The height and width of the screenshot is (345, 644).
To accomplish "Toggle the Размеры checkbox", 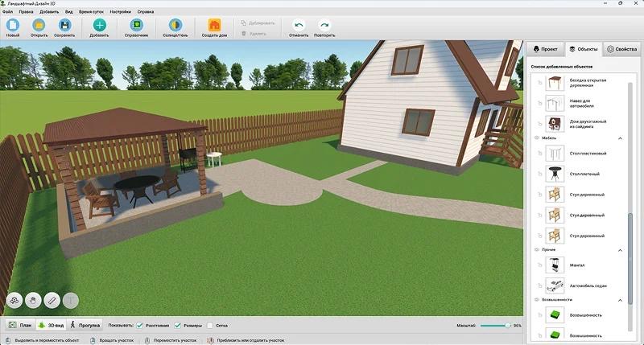I will coord(177,326).
